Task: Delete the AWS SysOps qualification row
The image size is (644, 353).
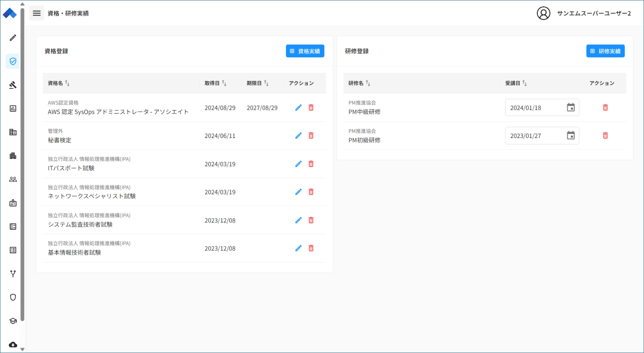Action: coord(311,108)
